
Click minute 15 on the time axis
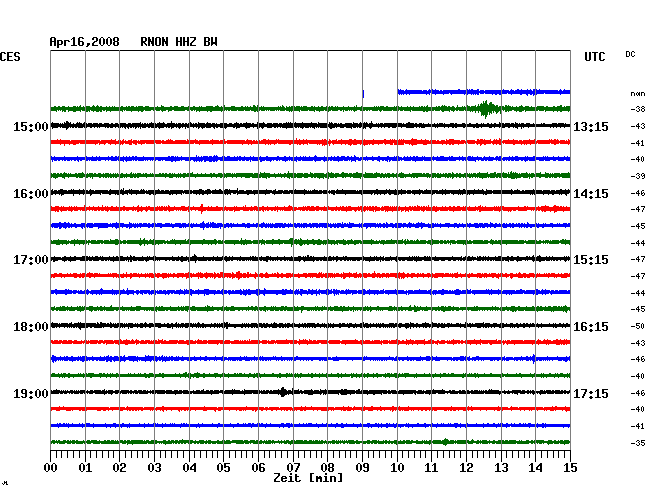tap(570, 467)
